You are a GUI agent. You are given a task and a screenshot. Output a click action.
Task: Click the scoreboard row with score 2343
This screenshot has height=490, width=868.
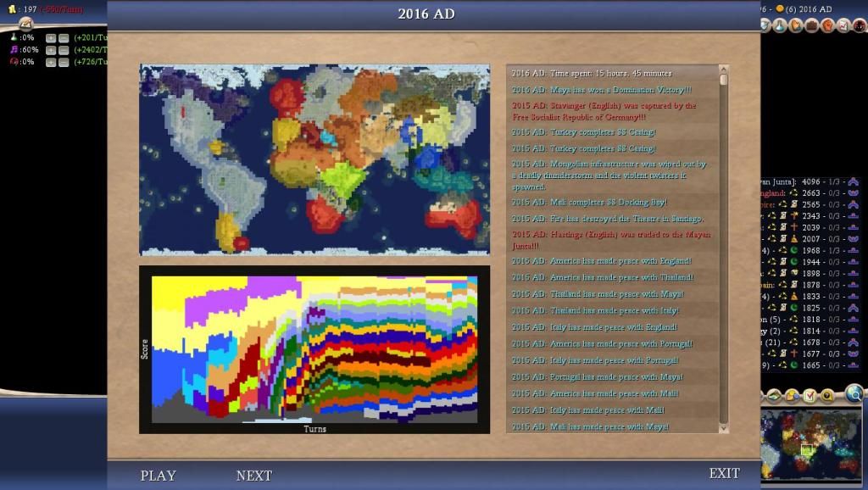click(810, 216)
